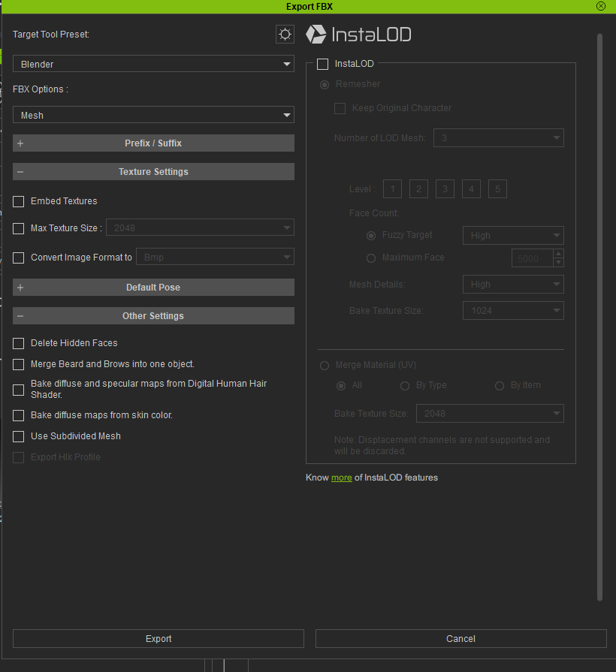Click the Maximum Face 5000 input field
The image size is (616, 672).
tap(532, 258)
